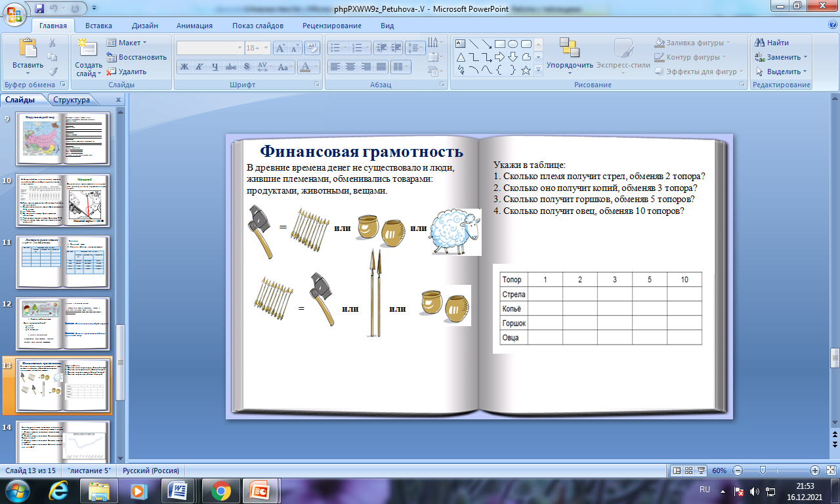Click the Office button
This screenshot has height=504, width=840.
coord(14,13)
